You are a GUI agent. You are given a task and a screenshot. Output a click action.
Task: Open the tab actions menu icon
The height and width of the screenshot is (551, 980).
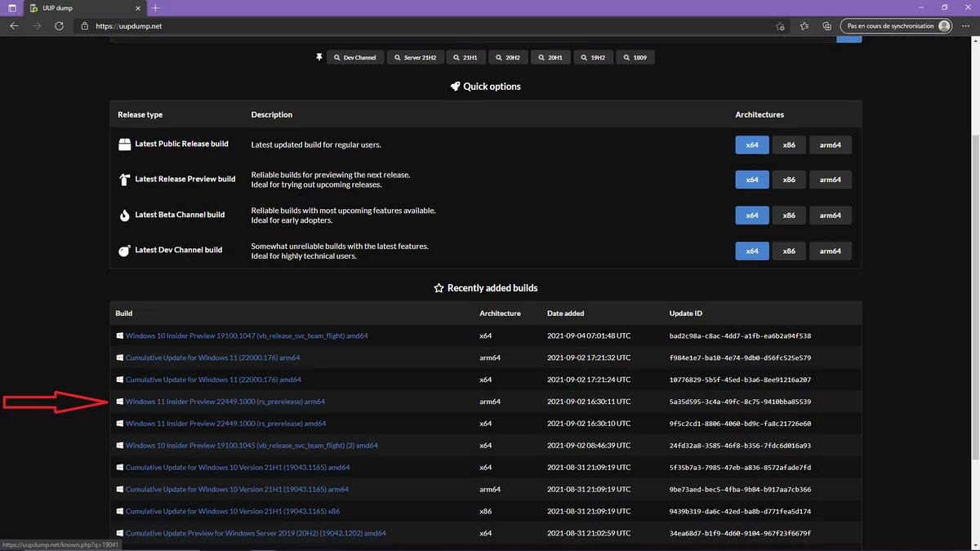pos(11,8)
